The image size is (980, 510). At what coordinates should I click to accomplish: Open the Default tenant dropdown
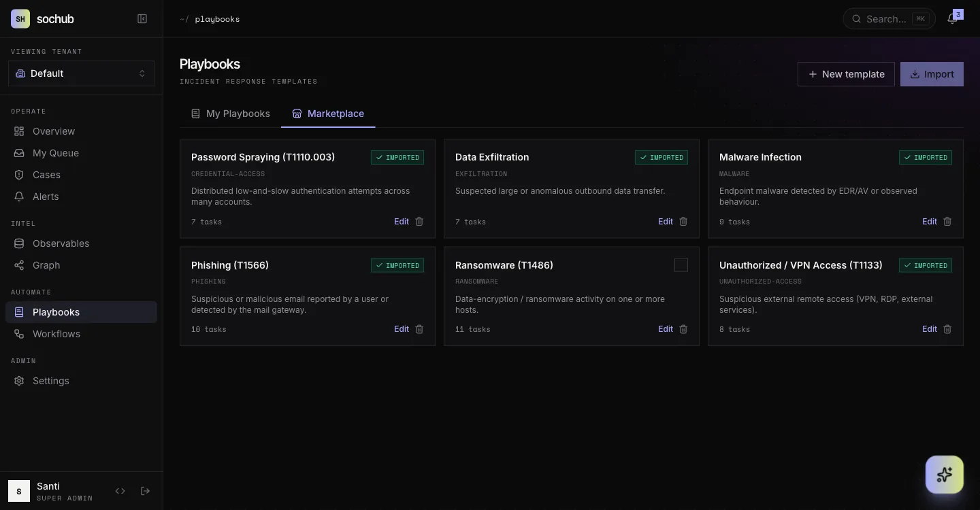[x=81, y=73]
